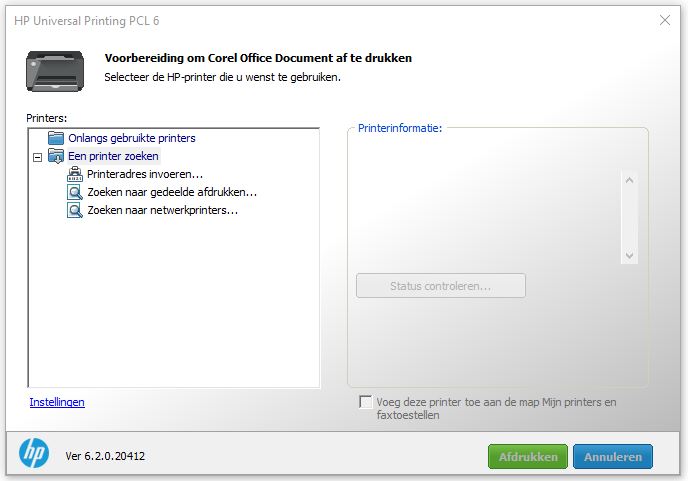Click the printer info scrollbar up arrow
Viewport: 688px width, 481px height.
629,180
